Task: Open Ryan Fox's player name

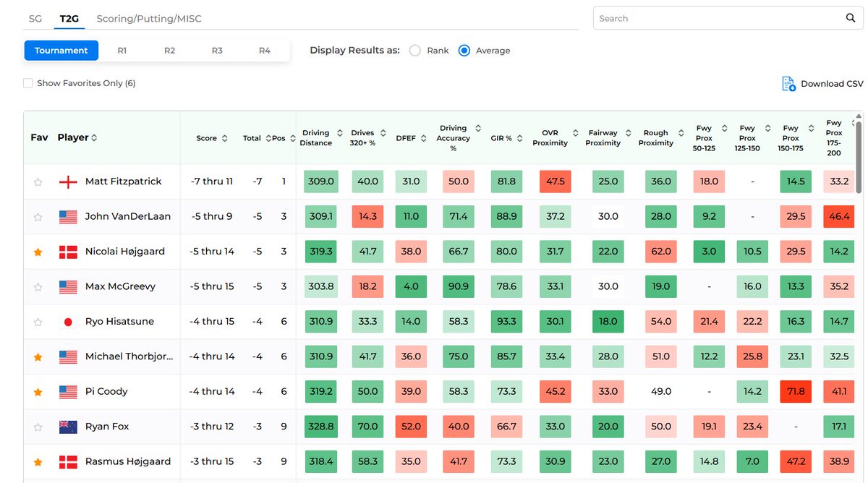Action: pyautogui.click(x=107, y=427)
